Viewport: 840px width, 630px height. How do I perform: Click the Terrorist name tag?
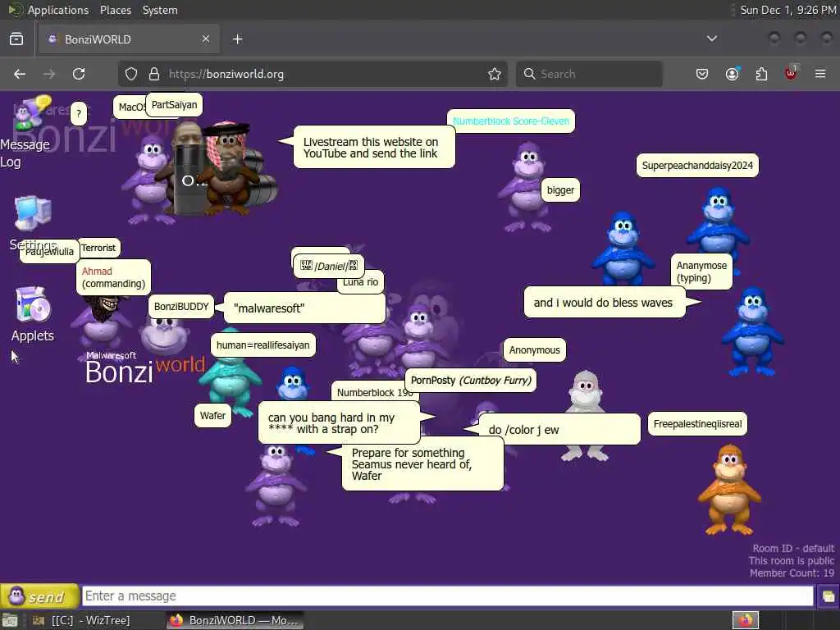click(x=98, y=248)
